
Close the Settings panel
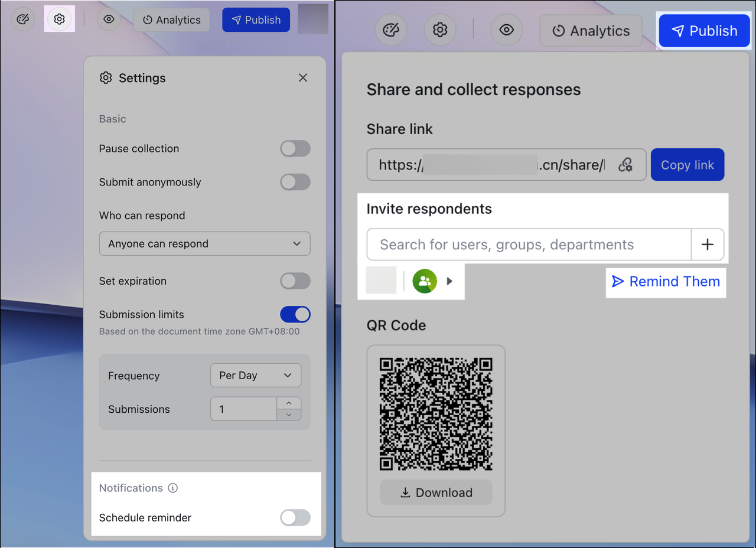tap(303, 78)
